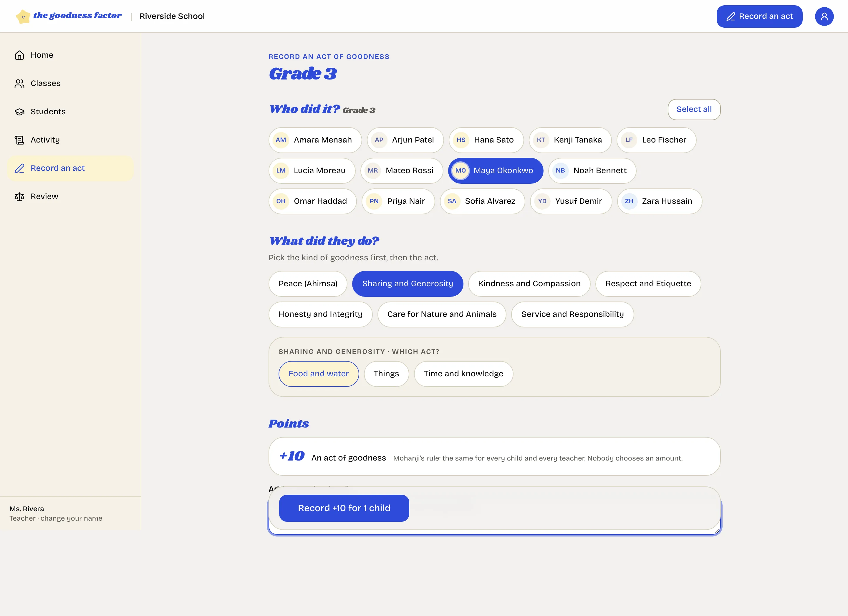Click the Classes people icon
The image size is (848, 616).
tap(19, 83)
